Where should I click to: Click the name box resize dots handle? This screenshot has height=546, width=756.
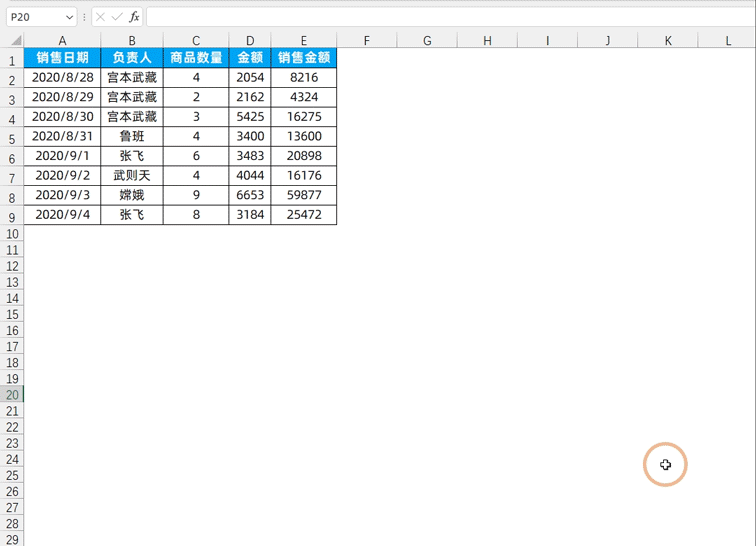click(85, 17)
